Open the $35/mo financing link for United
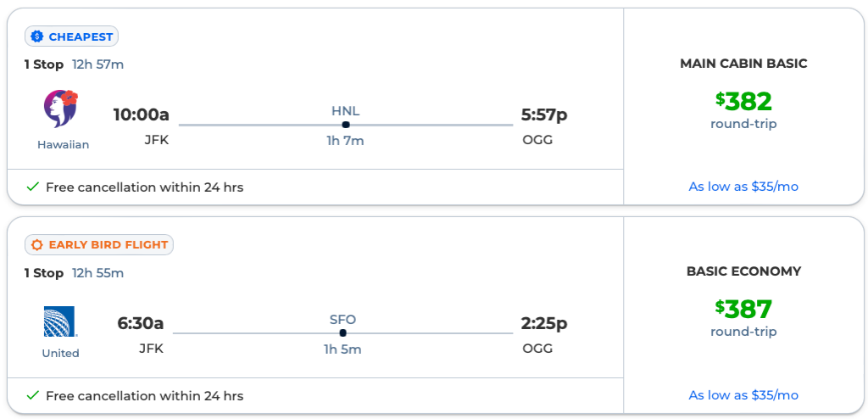 click(743, 395)
